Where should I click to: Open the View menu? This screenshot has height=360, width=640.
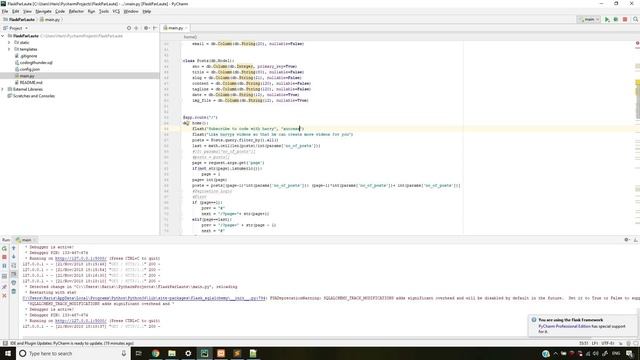27,11
